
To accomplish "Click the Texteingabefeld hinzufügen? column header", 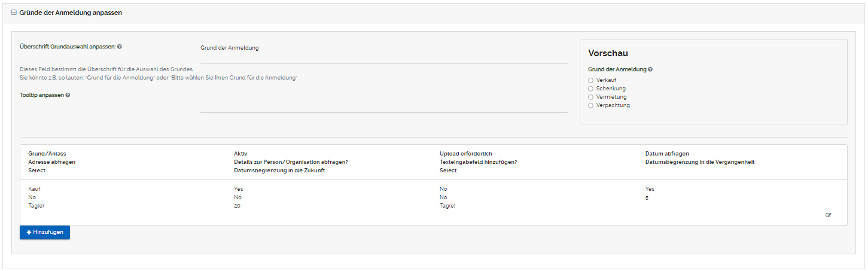I will click(479, 162).
